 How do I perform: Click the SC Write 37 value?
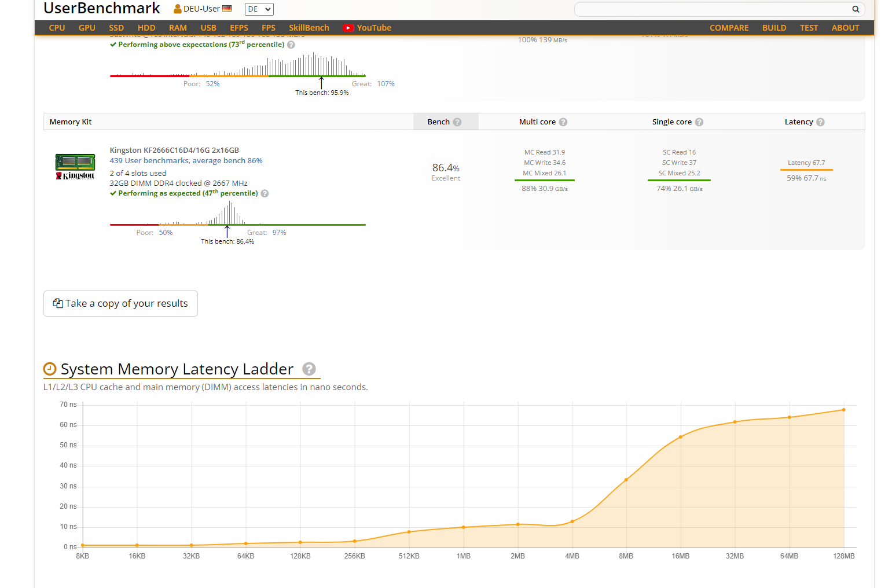(x=680, y=163)
